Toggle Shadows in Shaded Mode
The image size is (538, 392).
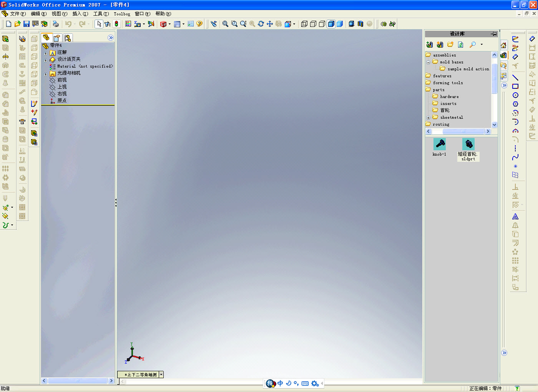[351, 24]
